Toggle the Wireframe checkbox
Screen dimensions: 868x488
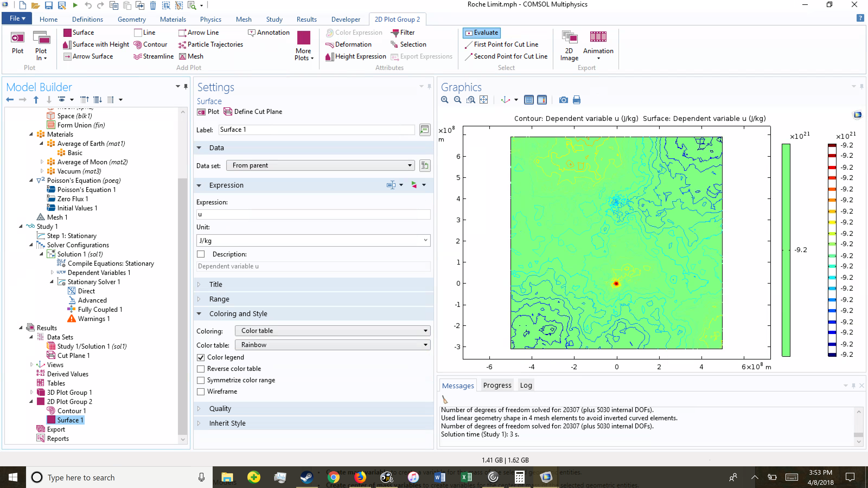tap(201, 392)
